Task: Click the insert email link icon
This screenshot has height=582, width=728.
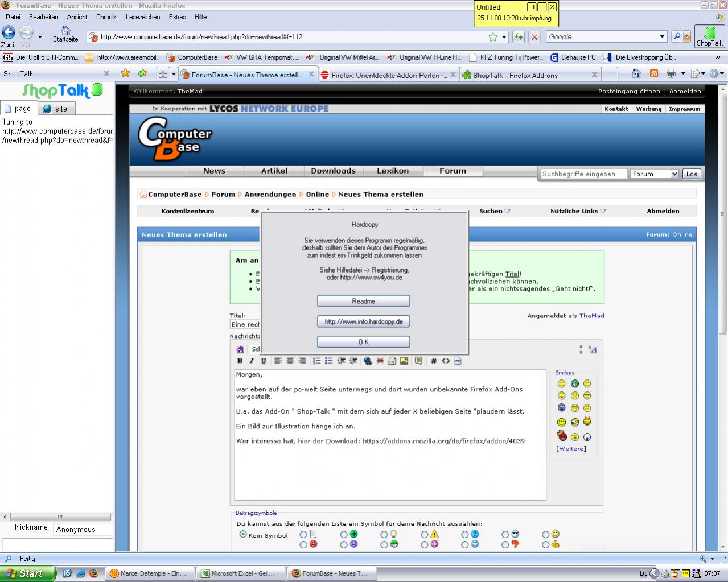Action: (392, 361)
